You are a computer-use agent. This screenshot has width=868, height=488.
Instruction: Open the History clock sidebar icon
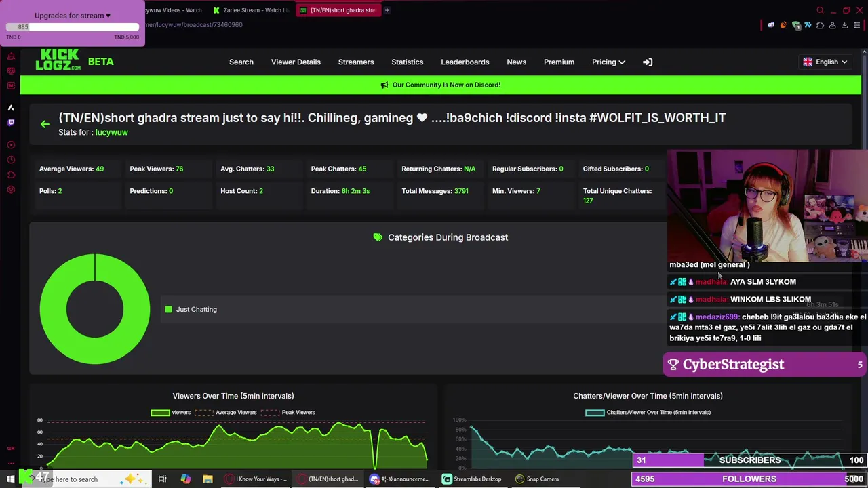11,160
